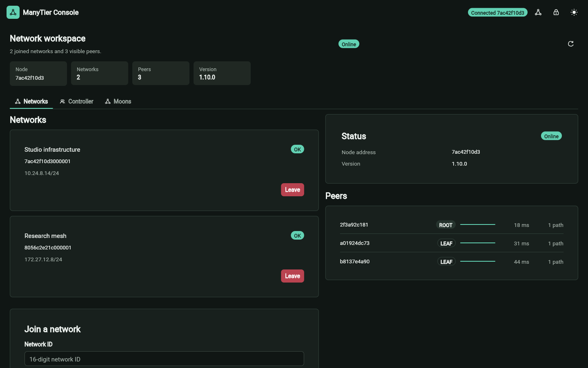This screenshot has width=588, height=368.
Task: Refresh the workspace with the reload icon
Action: (571, 44)
